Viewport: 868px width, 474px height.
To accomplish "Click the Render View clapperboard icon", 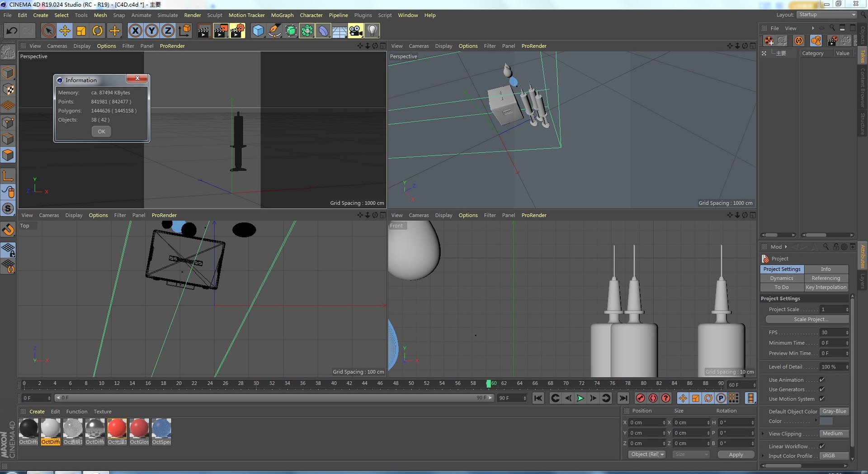I will pos(204,31).
